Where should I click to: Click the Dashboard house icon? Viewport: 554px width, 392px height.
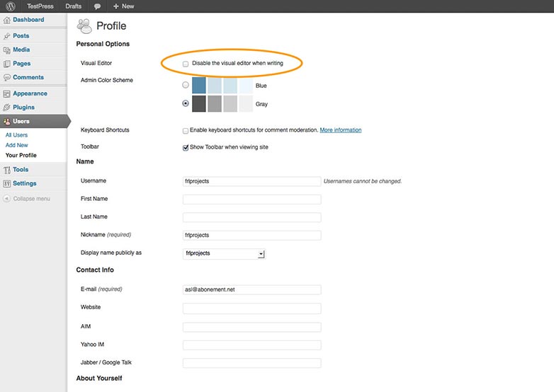6,20
